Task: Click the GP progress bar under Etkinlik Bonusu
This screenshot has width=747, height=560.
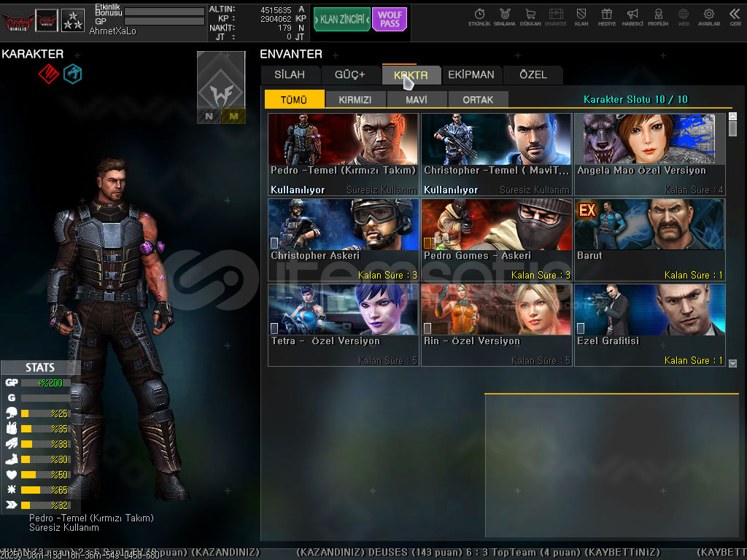Action: point(164,21)
